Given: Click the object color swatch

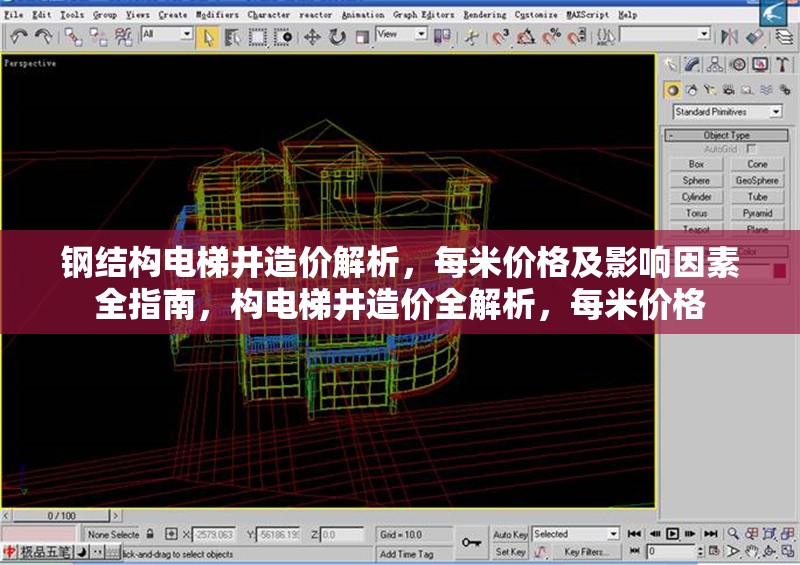Looking at the screenshot, I should [780, 271].
